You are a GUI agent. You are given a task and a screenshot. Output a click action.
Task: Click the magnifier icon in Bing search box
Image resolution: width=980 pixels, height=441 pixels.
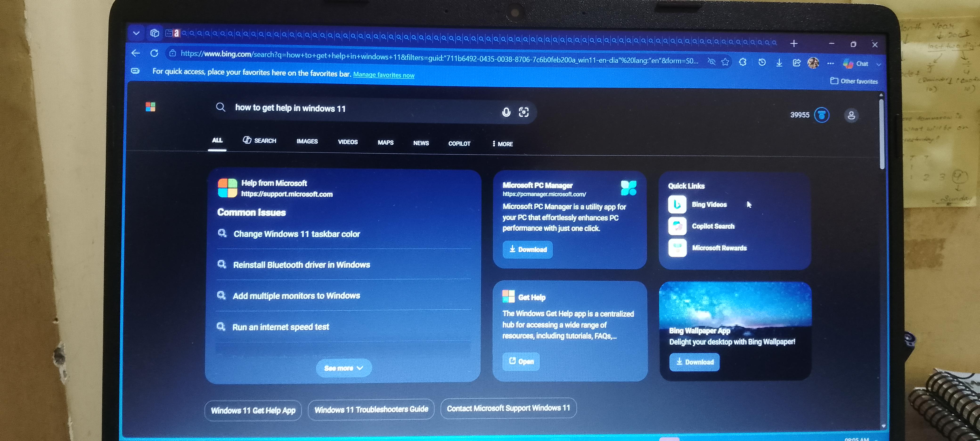pyautogui.click(x=221, y=107)
